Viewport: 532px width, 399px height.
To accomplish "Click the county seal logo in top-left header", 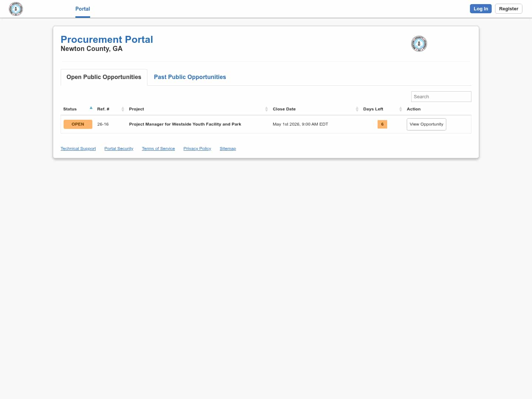I will [x=16, y=9].
